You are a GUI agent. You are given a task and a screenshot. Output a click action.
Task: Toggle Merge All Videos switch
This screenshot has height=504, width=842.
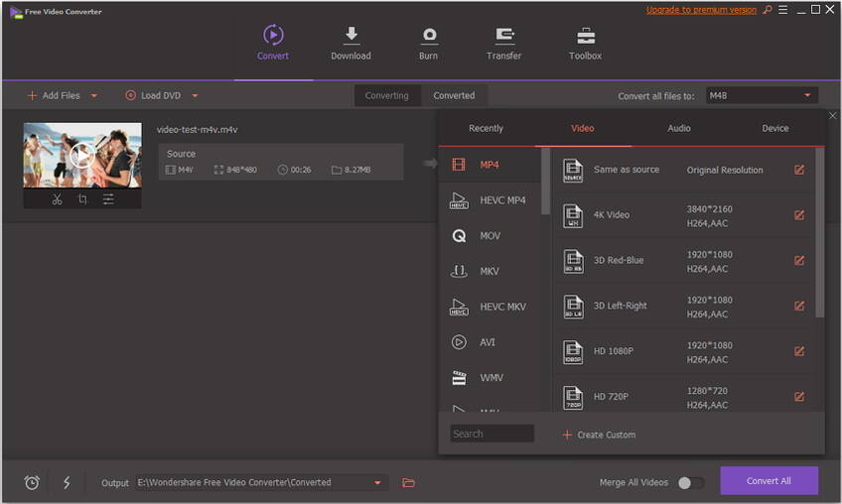coord(690,482)
